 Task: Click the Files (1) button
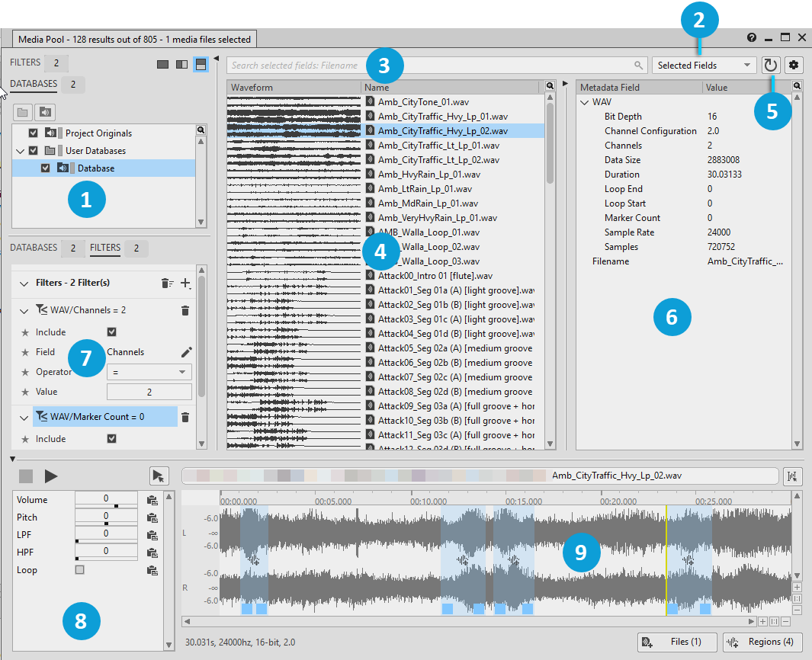point(678,642)
